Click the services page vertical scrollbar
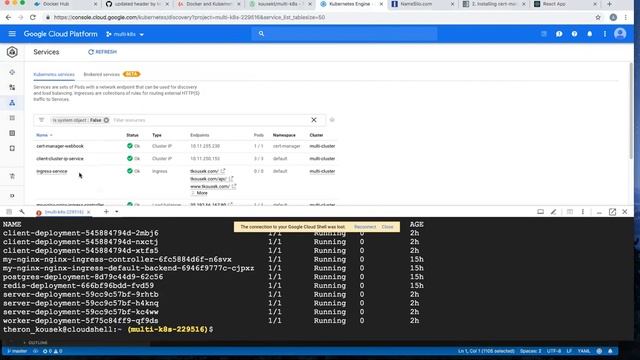The image size is (640, 360). tap(631, 110)
